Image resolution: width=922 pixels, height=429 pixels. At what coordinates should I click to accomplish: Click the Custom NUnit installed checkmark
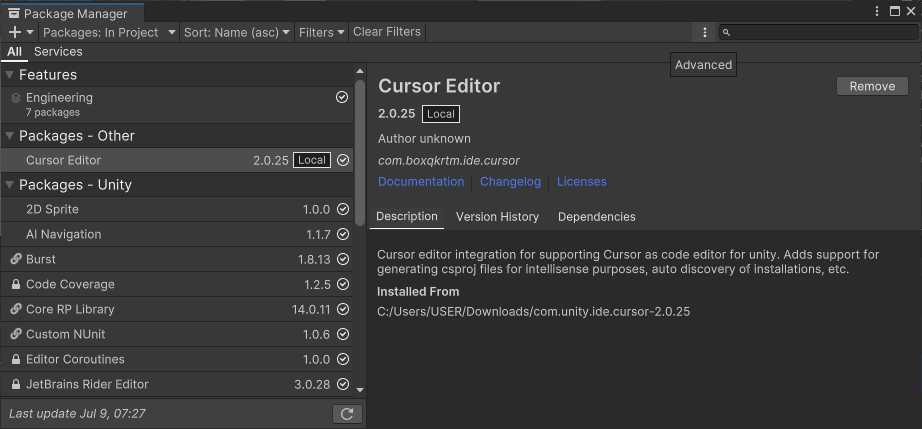coord(343,334)
